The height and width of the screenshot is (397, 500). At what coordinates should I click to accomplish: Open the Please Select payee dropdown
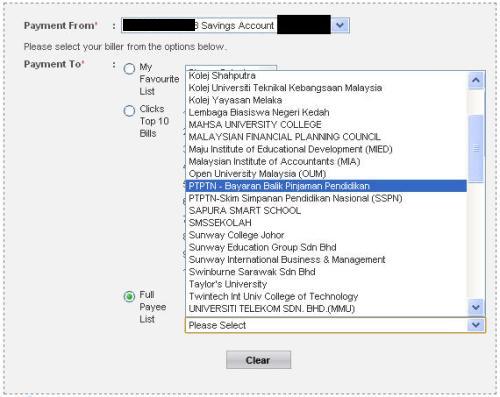pos(335,325)
